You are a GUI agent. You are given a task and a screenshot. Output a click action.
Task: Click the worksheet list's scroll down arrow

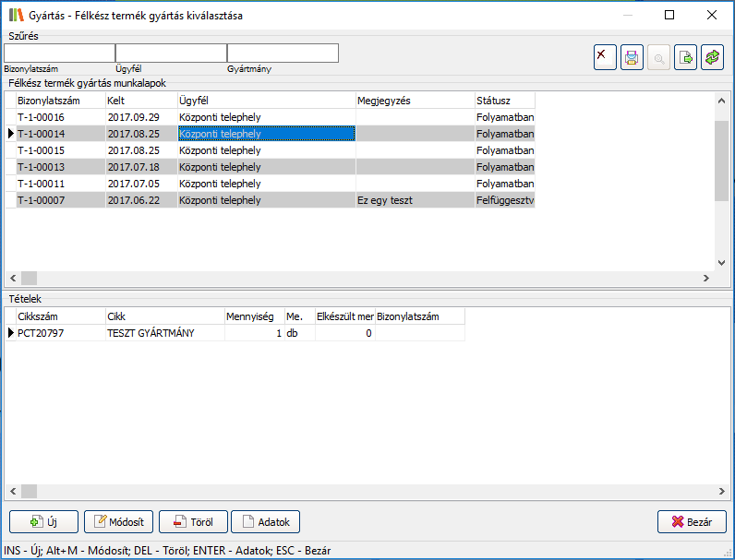(x=721, y=263)
